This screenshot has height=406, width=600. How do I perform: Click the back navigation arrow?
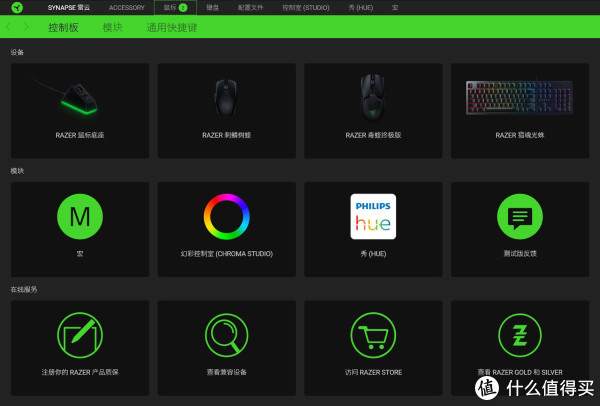point(8,27)
